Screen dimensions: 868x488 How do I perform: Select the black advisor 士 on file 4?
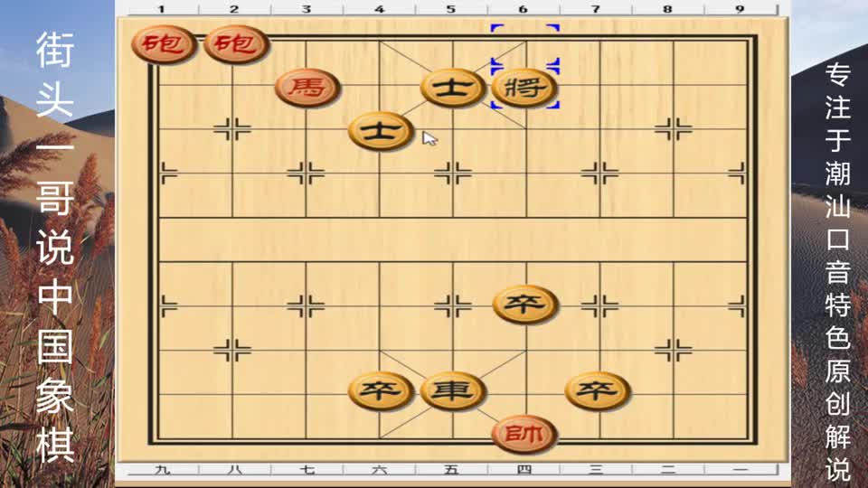click(x=381, y=131)
